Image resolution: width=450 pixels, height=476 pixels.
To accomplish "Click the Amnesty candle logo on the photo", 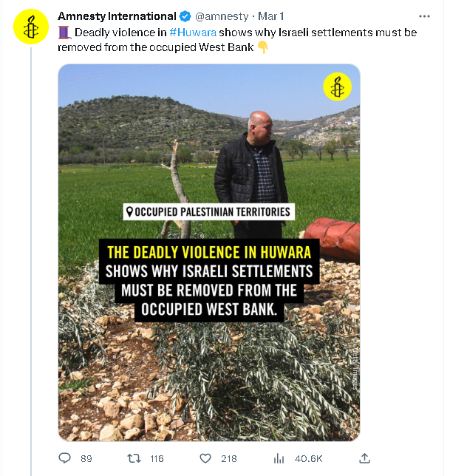I will pos(337,88).
